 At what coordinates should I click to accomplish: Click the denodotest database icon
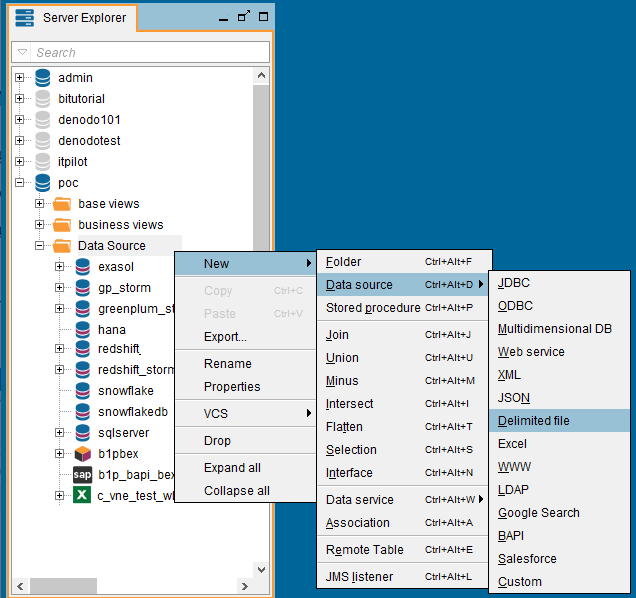(43, 141)
